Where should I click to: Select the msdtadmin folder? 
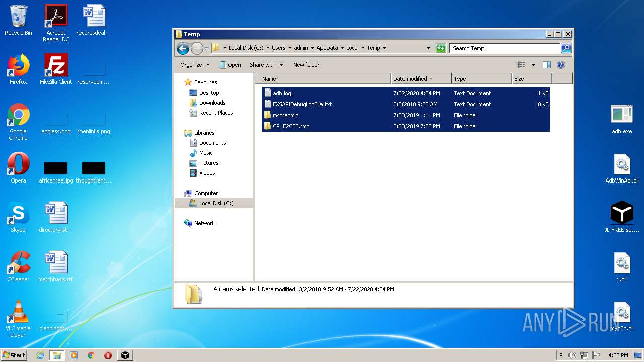click(x=406, y=115)
